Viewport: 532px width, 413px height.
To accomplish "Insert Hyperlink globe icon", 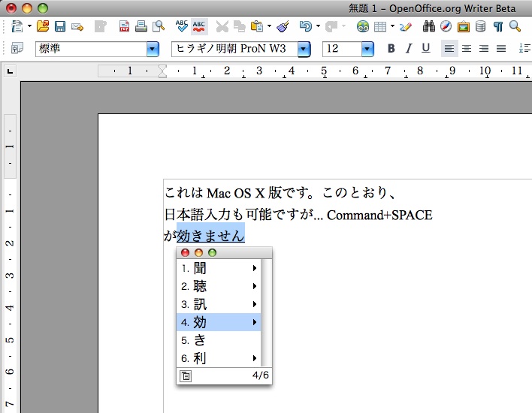I will pos(363,26).
